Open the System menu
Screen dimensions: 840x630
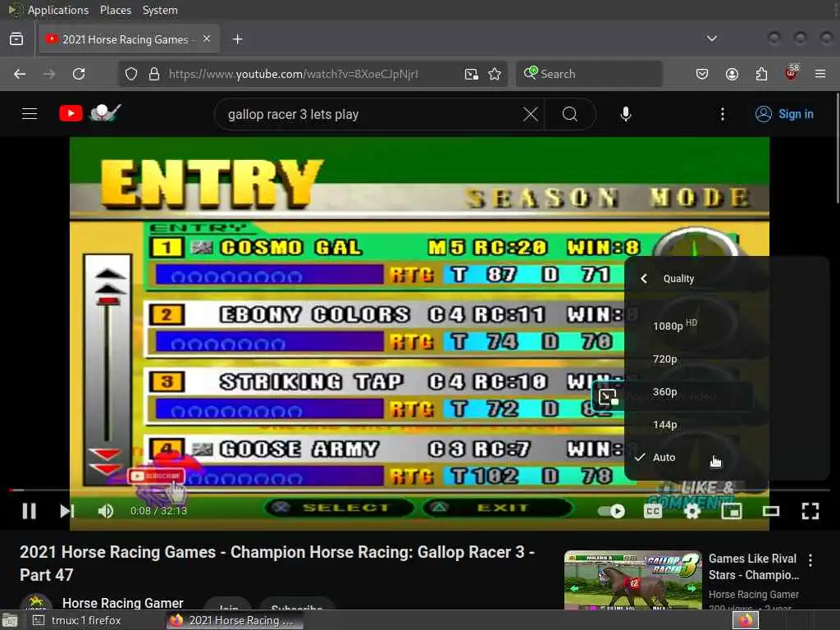[x=160, y=10]
